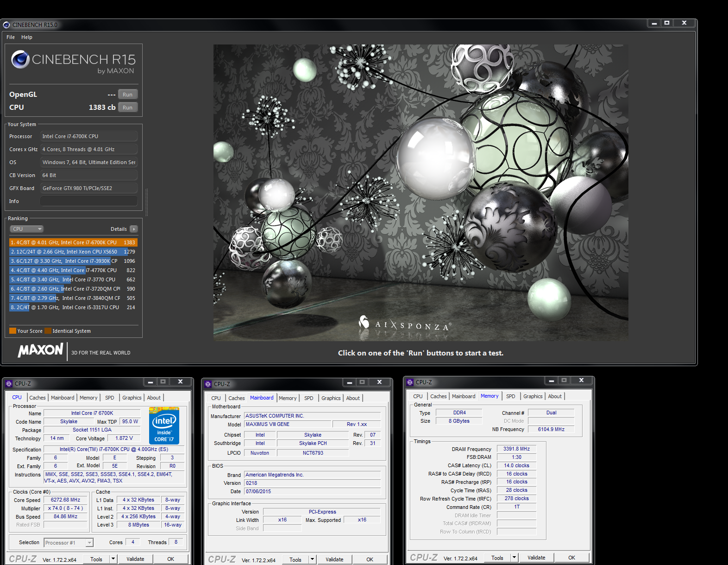Run the OpenGL benchmark test
728x565 pixels.
click(128, 95)
